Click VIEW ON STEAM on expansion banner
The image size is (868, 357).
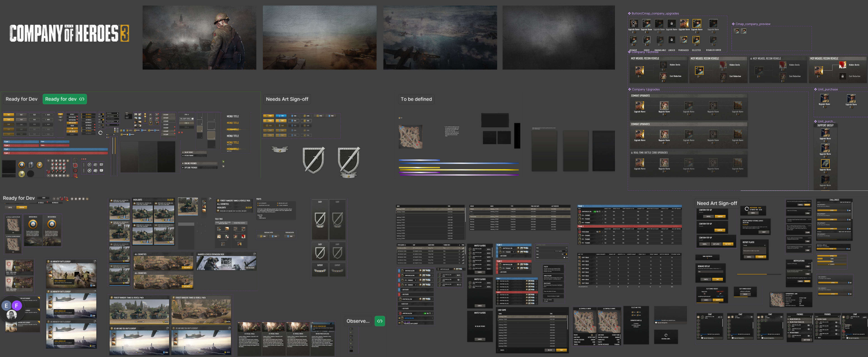[x=250, y=268]
